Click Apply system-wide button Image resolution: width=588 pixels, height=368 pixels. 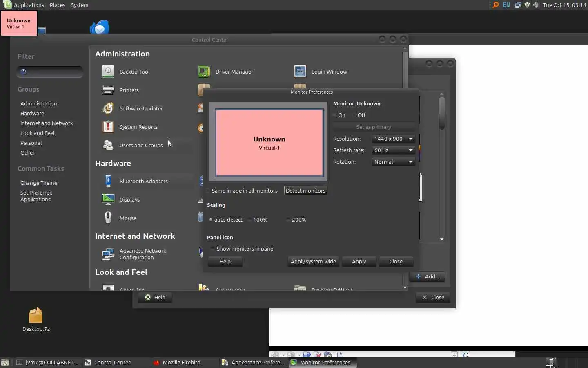313,261
